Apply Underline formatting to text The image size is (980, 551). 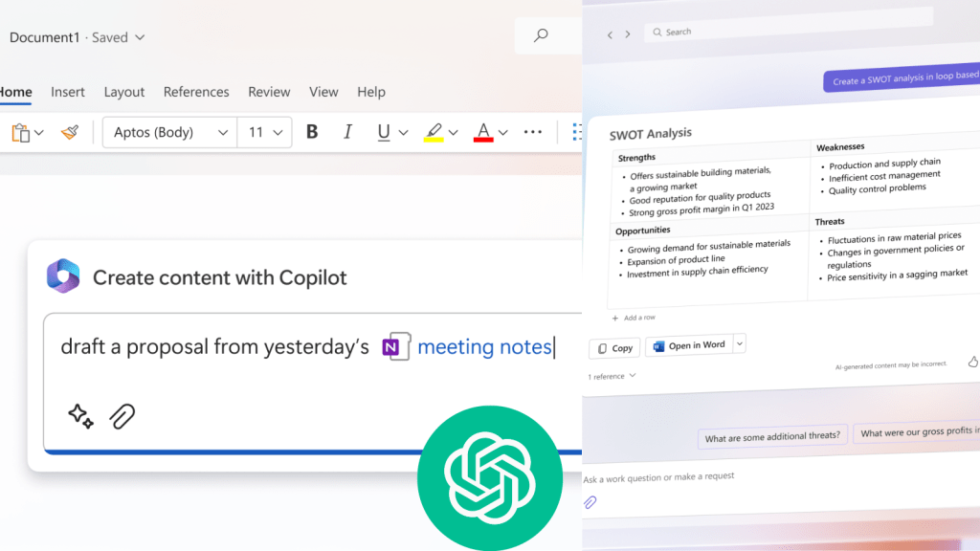point(384,132)
